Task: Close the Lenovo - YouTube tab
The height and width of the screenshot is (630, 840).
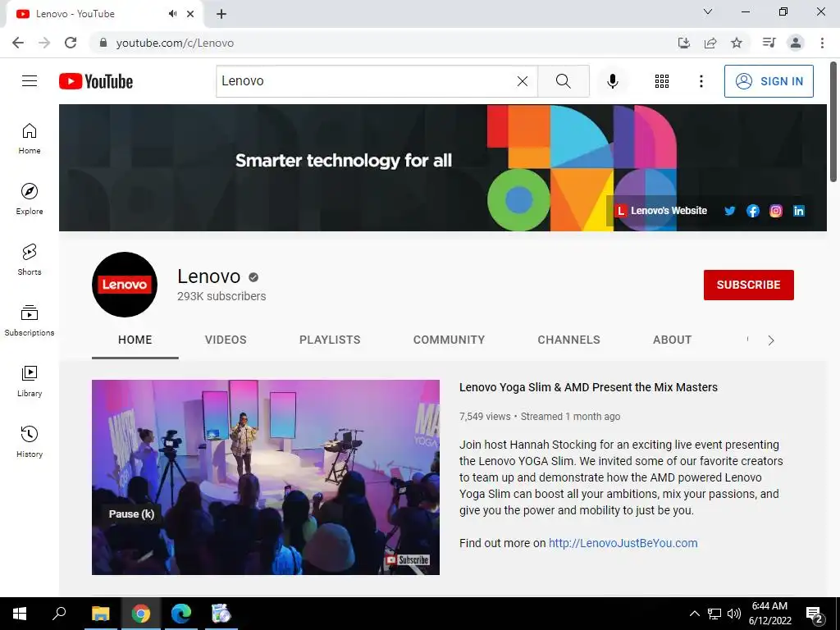Action: (x=190, y=14)
